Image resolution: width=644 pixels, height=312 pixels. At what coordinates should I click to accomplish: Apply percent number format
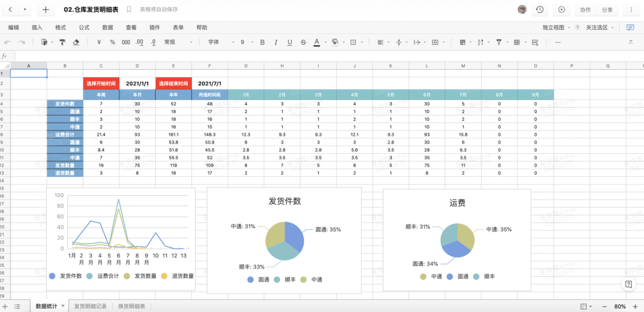pyautogui.click(x=113, y=42)
